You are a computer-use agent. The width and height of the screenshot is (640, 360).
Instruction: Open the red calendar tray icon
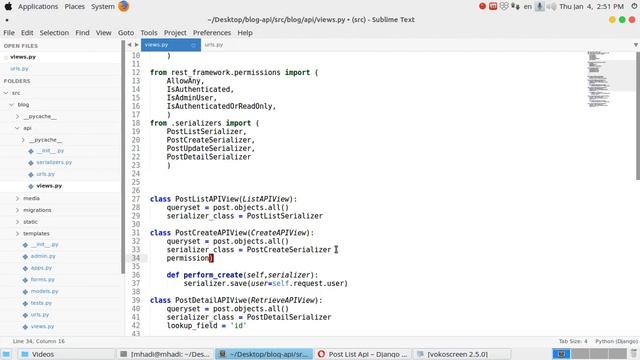pyautogui.click(x=493, y=6)
